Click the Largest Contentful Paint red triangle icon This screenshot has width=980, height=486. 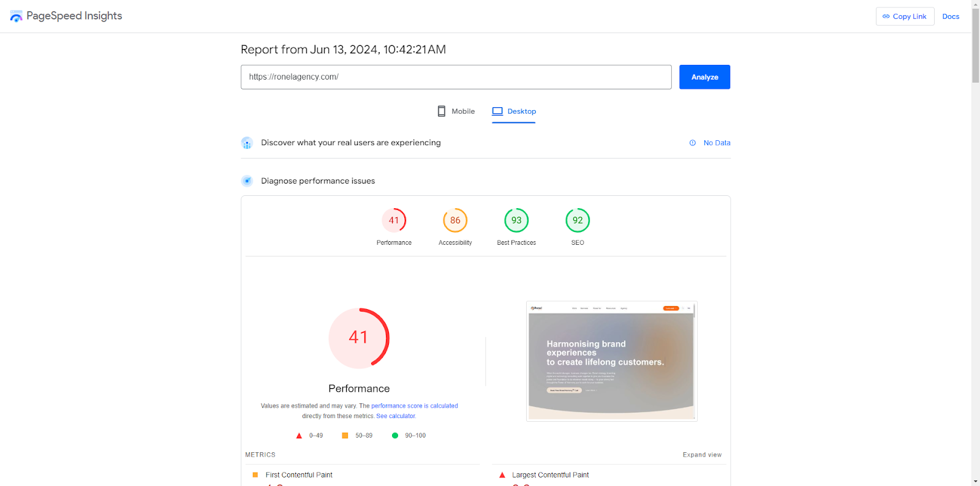tap(502, 475)
